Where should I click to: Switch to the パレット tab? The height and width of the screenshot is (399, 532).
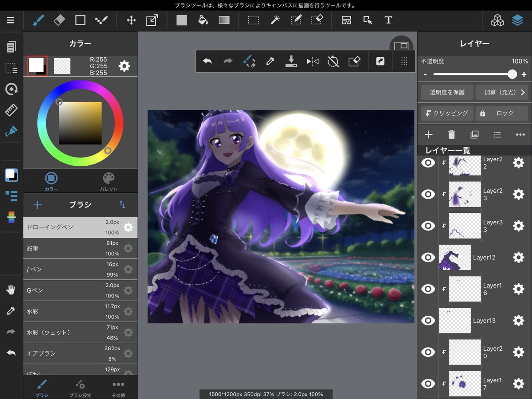click(x=109, y=181)
